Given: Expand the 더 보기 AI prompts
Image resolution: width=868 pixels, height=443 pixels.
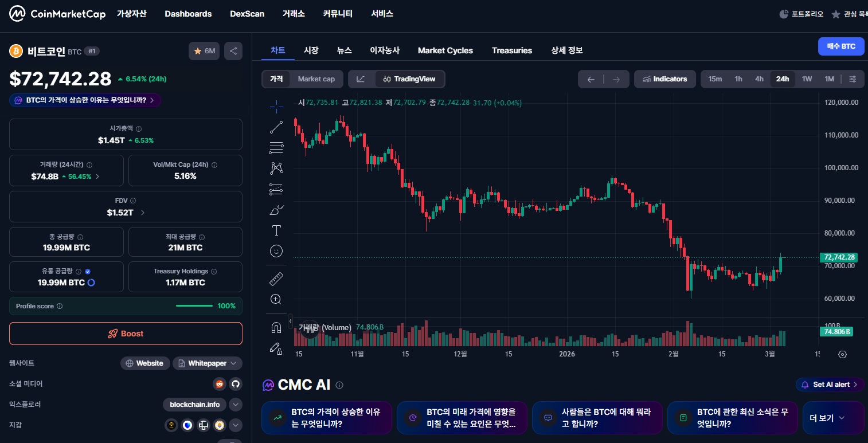Looking at the screenshot, I should click(x=832, y=418).
